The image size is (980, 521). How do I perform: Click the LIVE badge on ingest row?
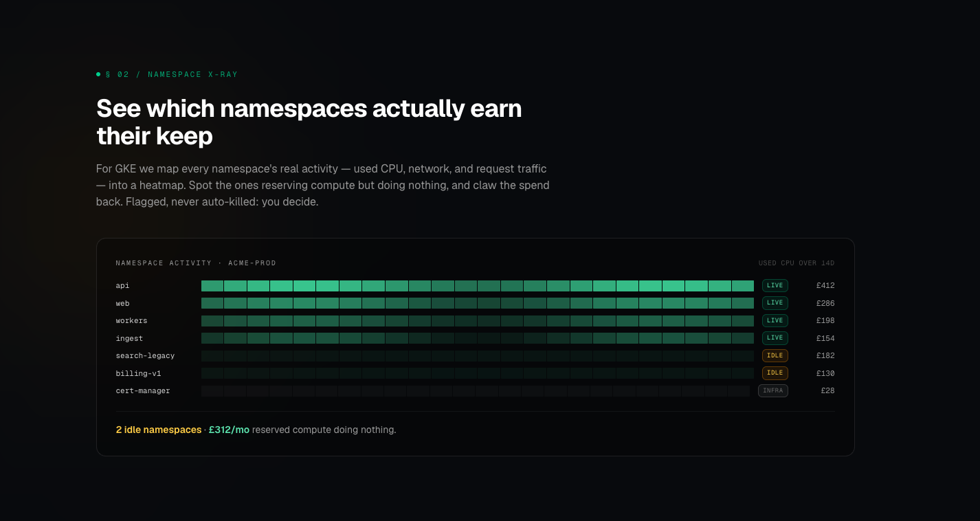pos(775,338)
